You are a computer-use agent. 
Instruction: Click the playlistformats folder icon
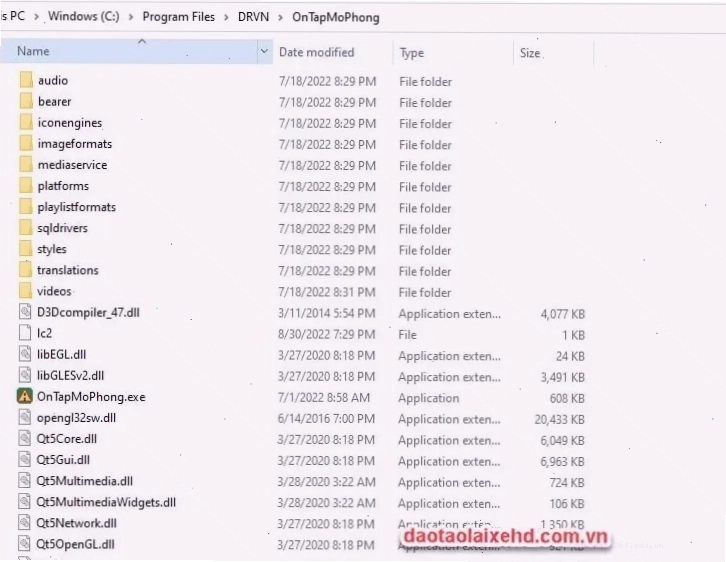tap(26, 206)
